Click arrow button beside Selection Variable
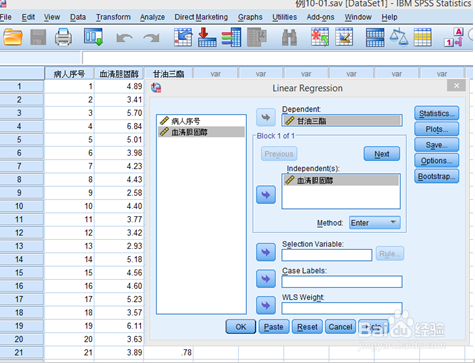 (266, 252)
